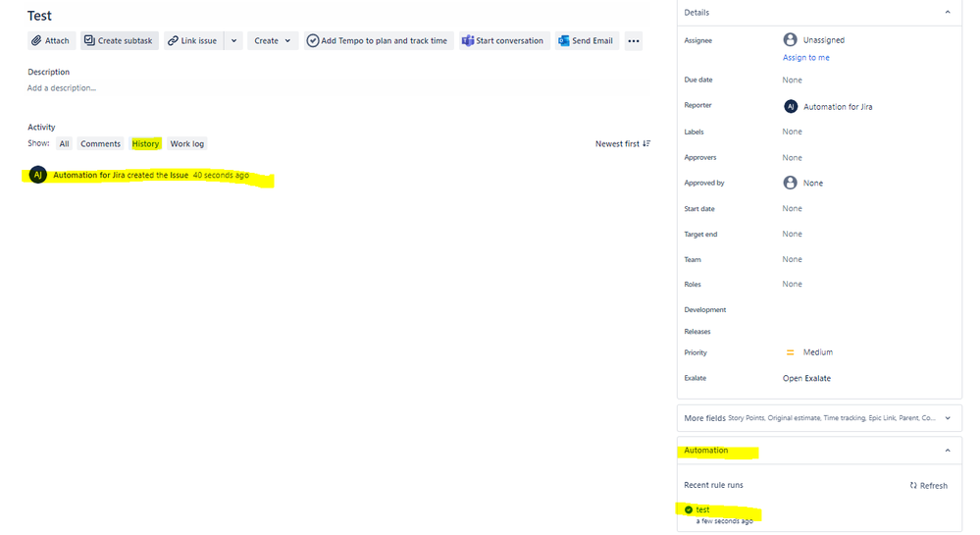Create a subtask with Create subtask button
Screen dimensions: 980x535
click(120, 40)
